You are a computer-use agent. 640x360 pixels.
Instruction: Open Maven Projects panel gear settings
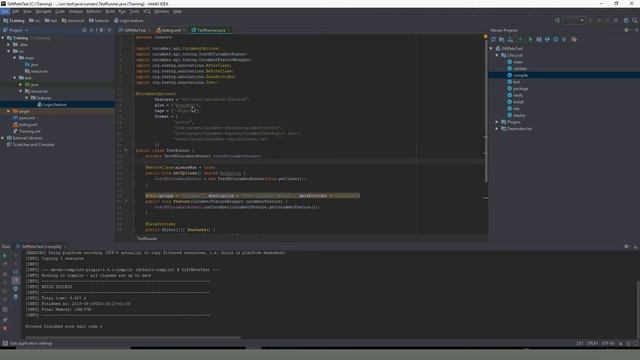coord(627,30)
